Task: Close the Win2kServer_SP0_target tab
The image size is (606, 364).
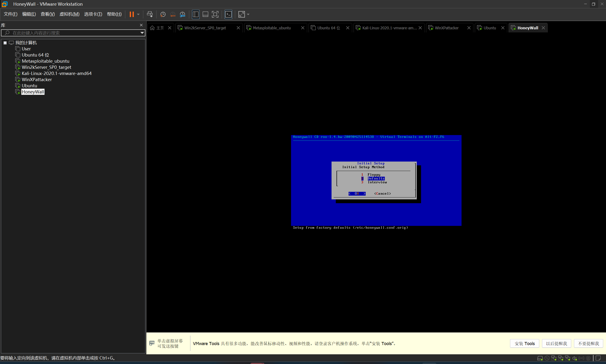Action: [238, 28]
